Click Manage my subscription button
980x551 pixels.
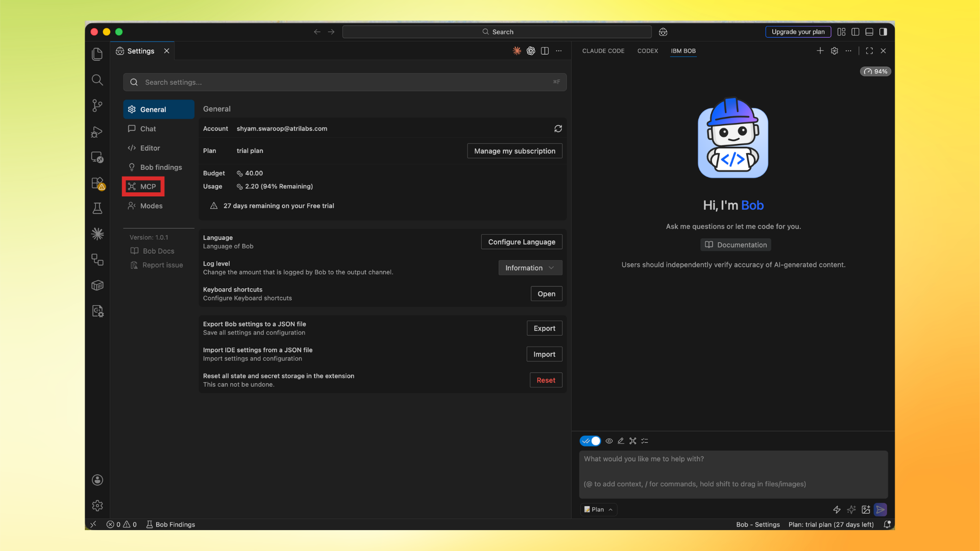pyautogui.click(x=514, y=151)
